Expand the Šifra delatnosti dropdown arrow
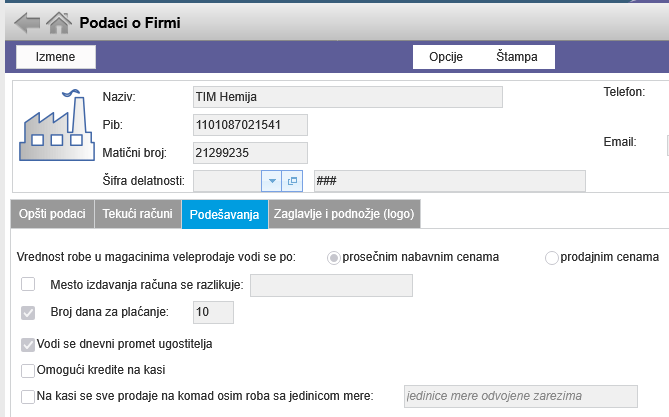The width and height of the screenshot is (669, 417). 272,181
